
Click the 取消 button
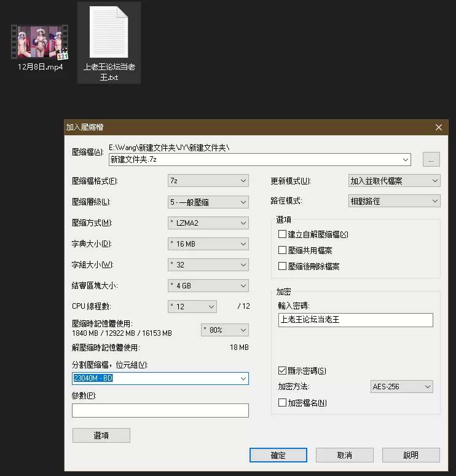point(344,455)
